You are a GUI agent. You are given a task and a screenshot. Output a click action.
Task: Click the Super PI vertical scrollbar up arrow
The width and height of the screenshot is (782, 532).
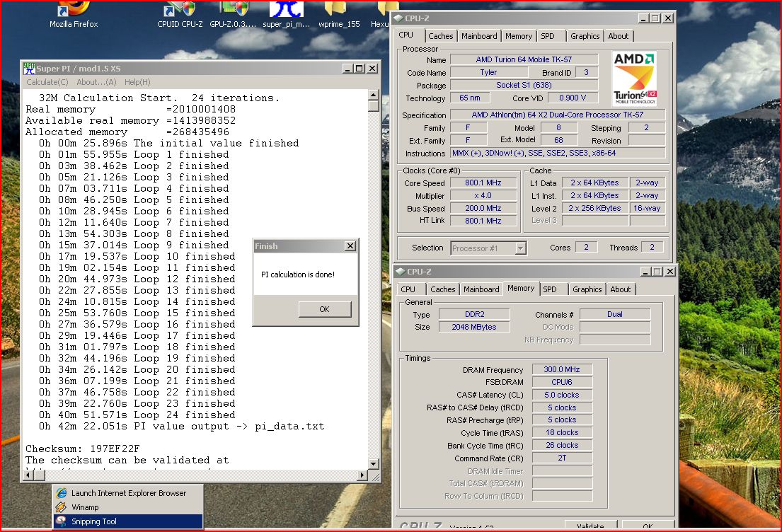point(373,95)
